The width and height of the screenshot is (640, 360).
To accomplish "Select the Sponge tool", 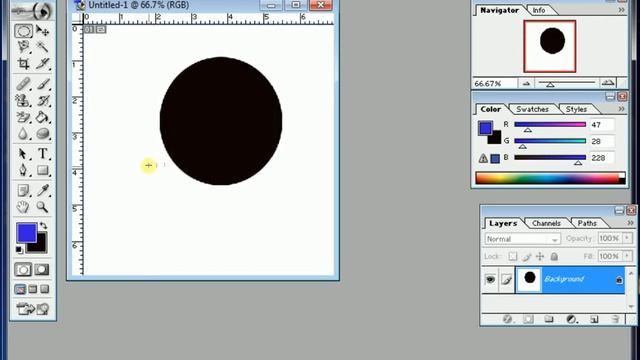I will [42, 133].
